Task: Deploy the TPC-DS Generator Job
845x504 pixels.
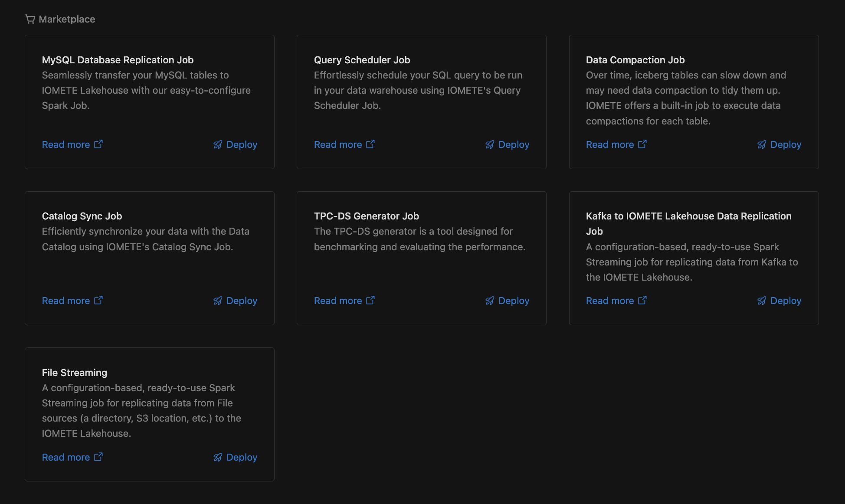Action: [x=507, y=301]
